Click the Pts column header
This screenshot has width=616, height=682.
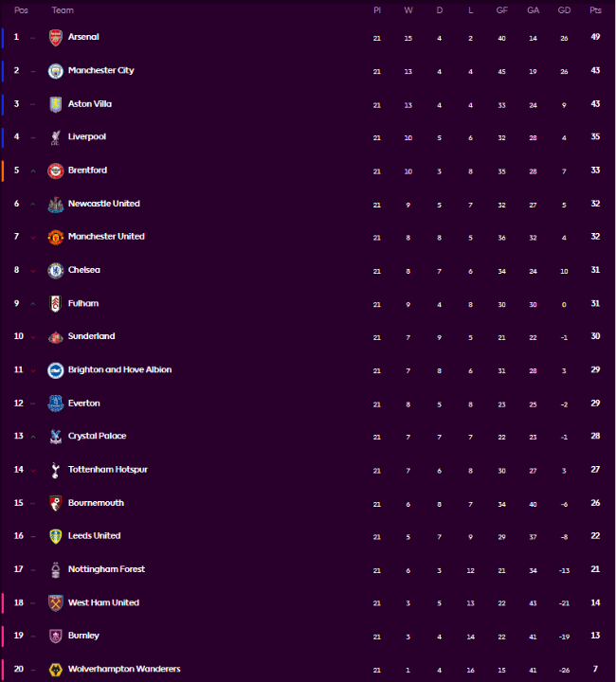[595, 10]
